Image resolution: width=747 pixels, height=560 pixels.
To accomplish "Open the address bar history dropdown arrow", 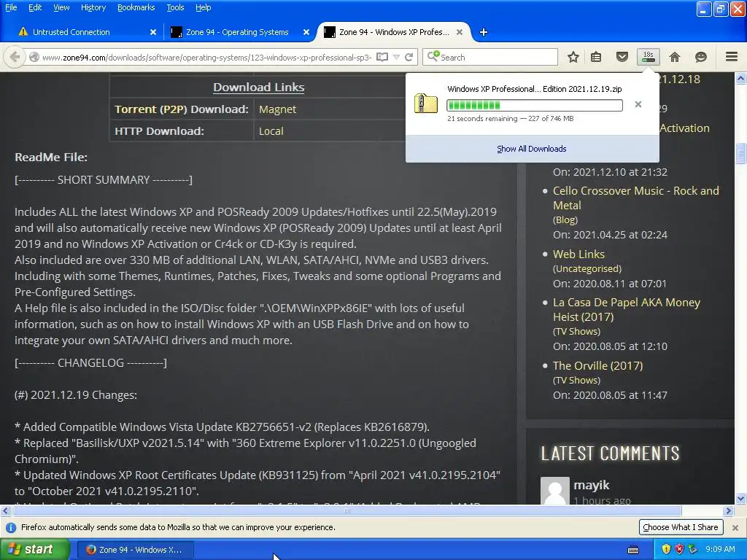I will tap(396, 57).
